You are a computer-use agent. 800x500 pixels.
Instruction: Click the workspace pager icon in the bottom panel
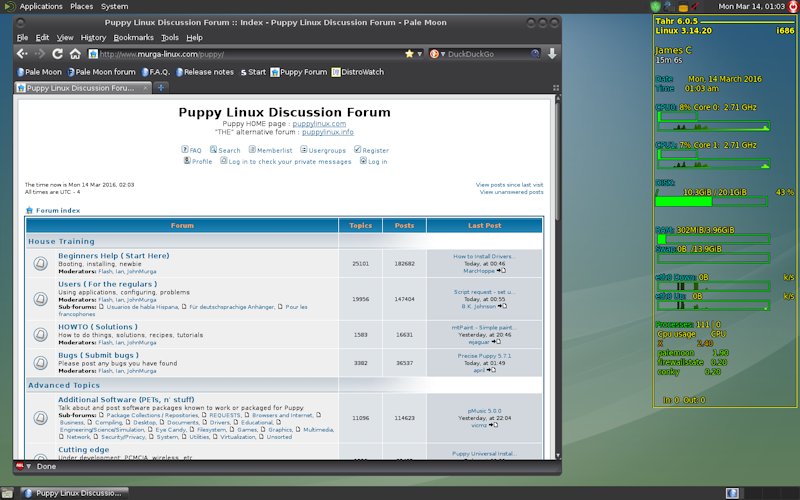[732, 493]
